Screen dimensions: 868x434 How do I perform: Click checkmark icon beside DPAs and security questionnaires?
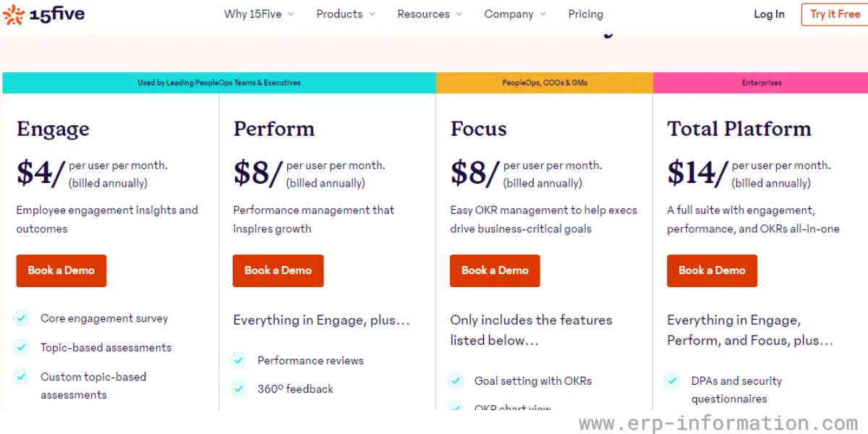tap(673, 380)
